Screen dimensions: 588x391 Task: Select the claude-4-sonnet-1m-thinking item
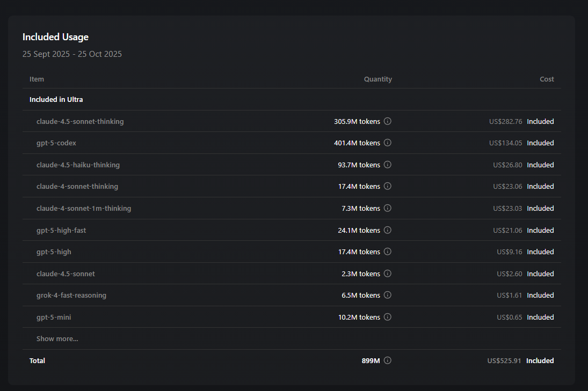pyautogui.click(x=84, y=208)
